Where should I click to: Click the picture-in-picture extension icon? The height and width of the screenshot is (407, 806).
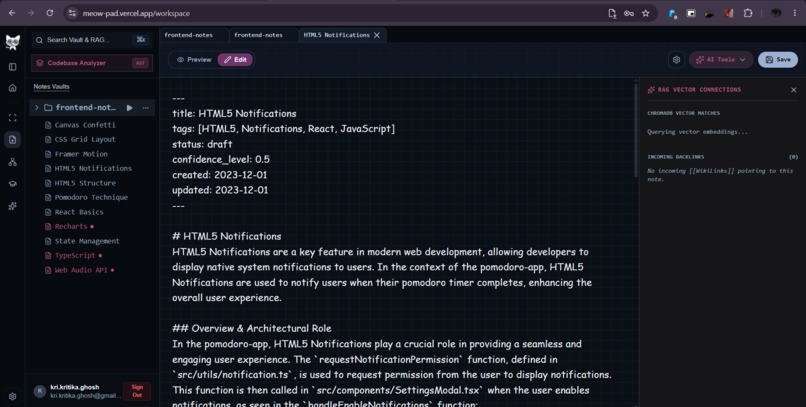pyautogui.click(x=691, y=13)
